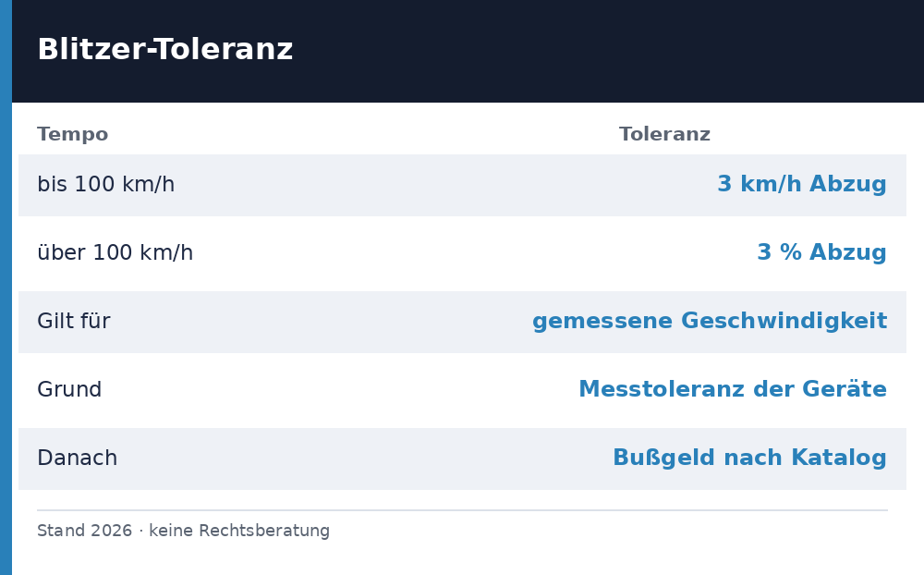Viewport: 924px width, 575px height.
Task: Click the 'über 100 km/h' row label
Action: click(x=115, y=253)
